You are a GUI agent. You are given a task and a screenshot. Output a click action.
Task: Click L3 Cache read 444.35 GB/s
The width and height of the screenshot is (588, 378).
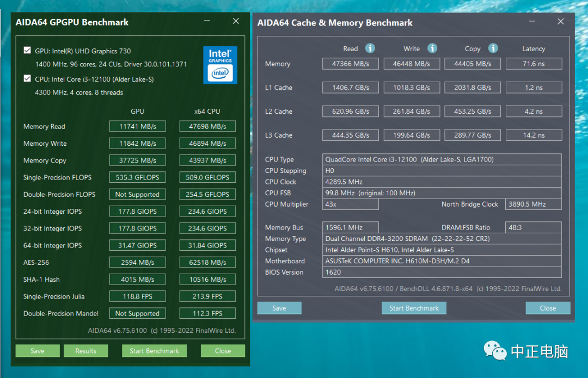pos(351,135)
